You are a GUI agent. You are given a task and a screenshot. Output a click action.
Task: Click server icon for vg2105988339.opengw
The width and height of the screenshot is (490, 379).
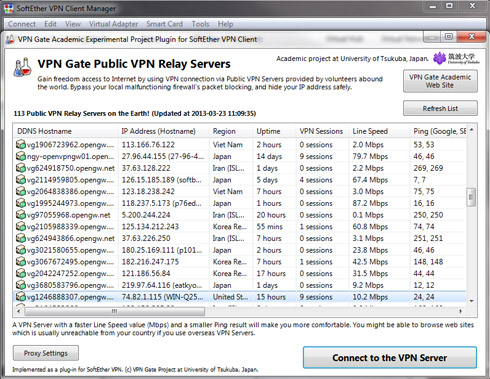click(21, 227)
